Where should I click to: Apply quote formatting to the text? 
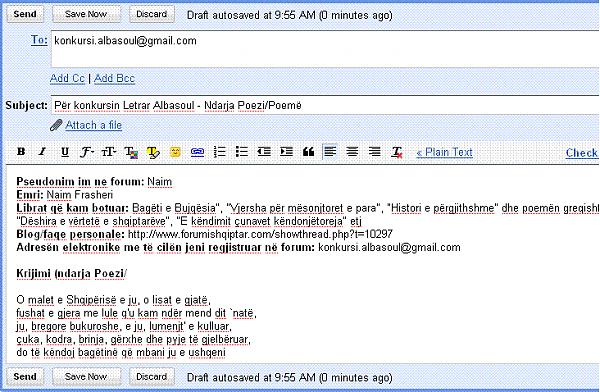(x=308, y=152)
